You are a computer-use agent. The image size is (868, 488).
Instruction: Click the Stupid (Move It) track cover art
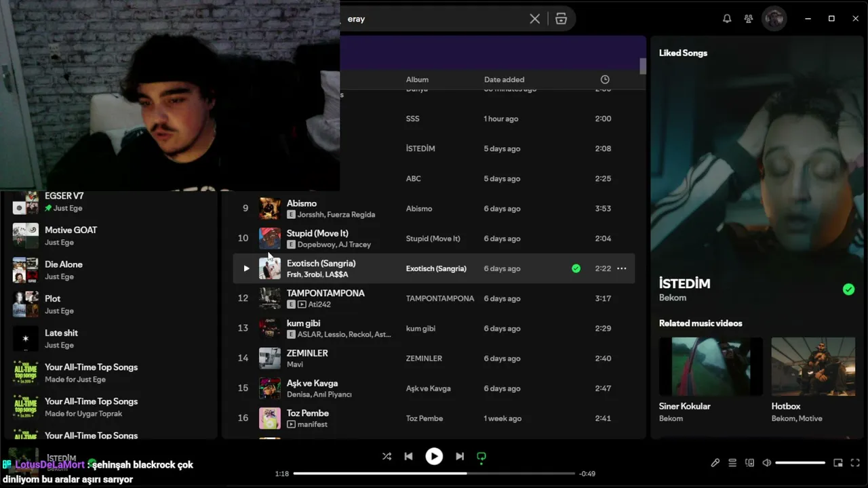pos(270,239)
